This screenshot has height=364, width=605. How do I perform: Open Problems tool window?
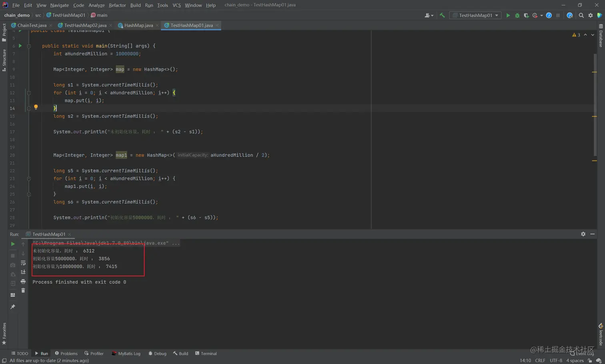(66, 354)
